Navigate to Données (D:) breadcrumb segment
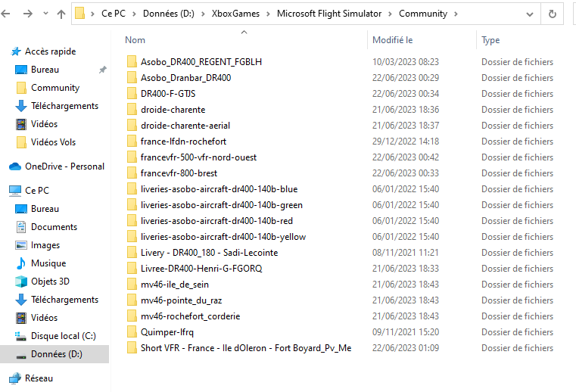 pos(169,14)
